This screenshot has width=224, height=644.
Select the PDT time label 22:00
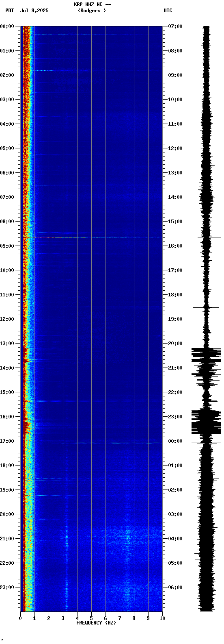[7, 563]
